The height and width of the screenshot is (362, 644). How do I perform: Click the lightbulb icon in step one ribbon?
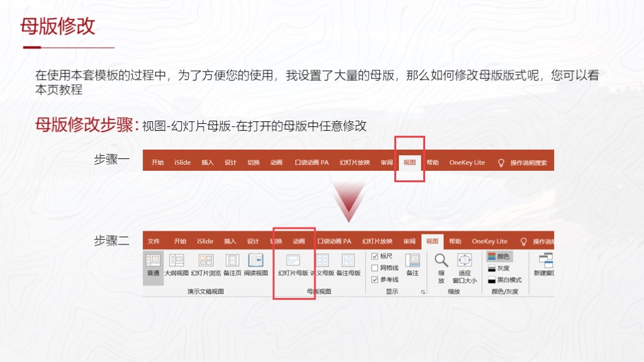tap(501, 163)
